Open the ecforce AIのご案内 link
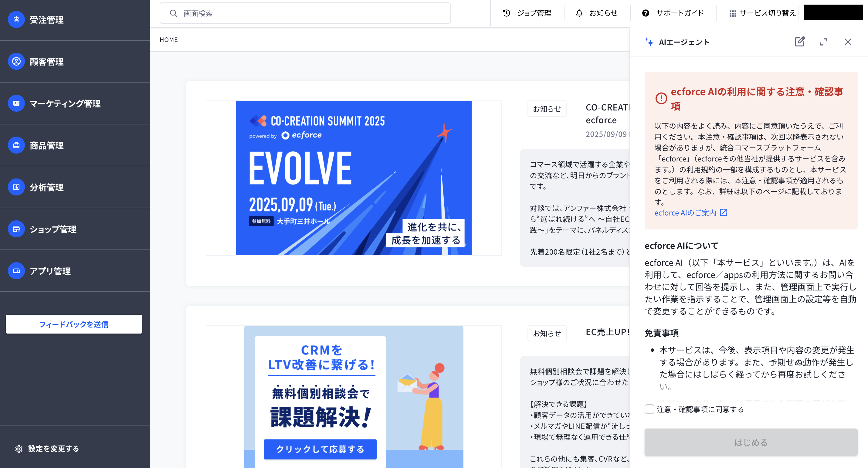The image size is (868, 468). 686,213
